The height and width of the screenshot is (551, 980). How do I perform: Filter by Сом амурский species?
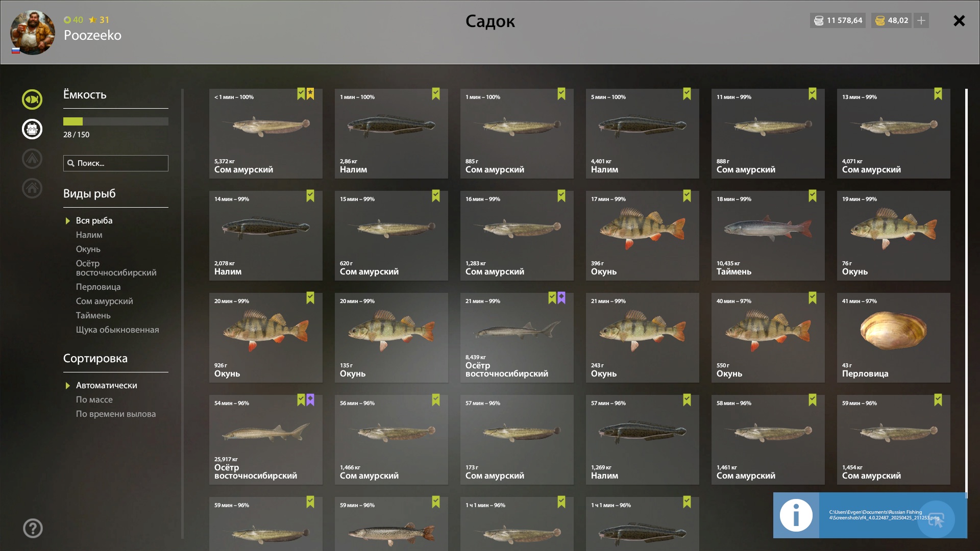(x=105, y=301)
